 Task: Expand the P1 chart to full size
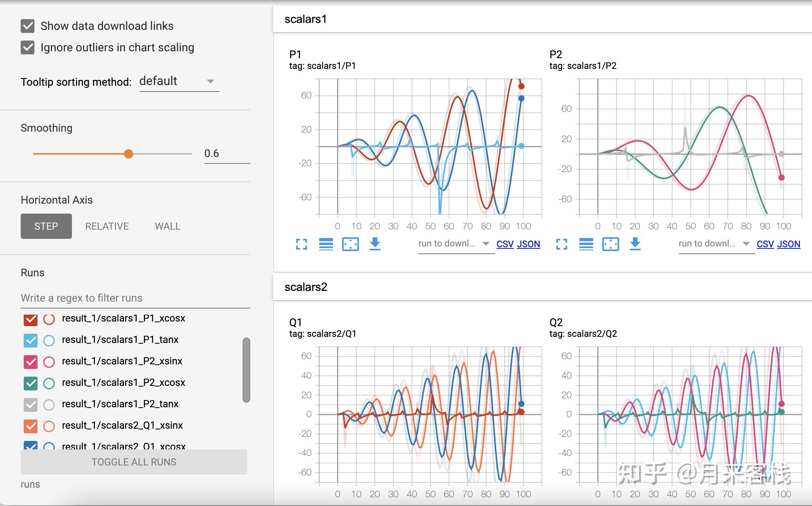click(x=302, y=244)
